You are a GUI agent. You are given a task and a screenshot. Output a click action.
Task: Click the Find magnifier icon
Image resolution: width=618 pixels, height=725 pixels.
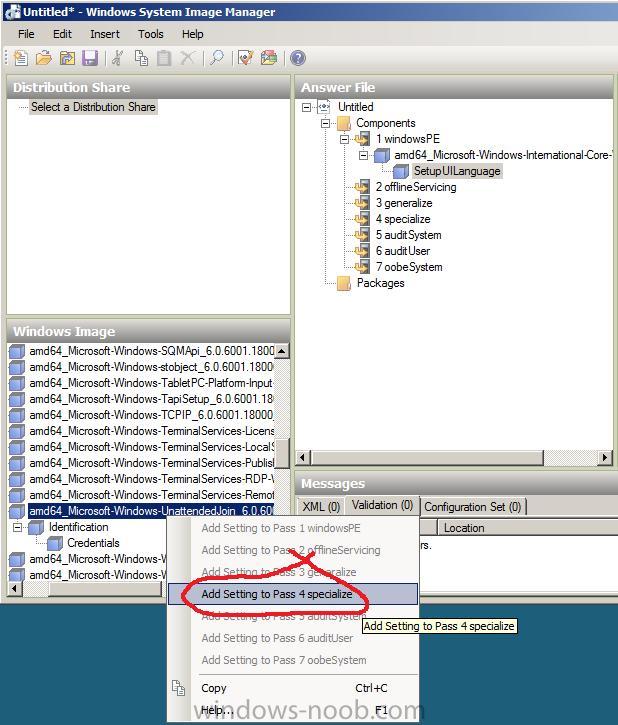pyautogui.click(x=216, y=58)
